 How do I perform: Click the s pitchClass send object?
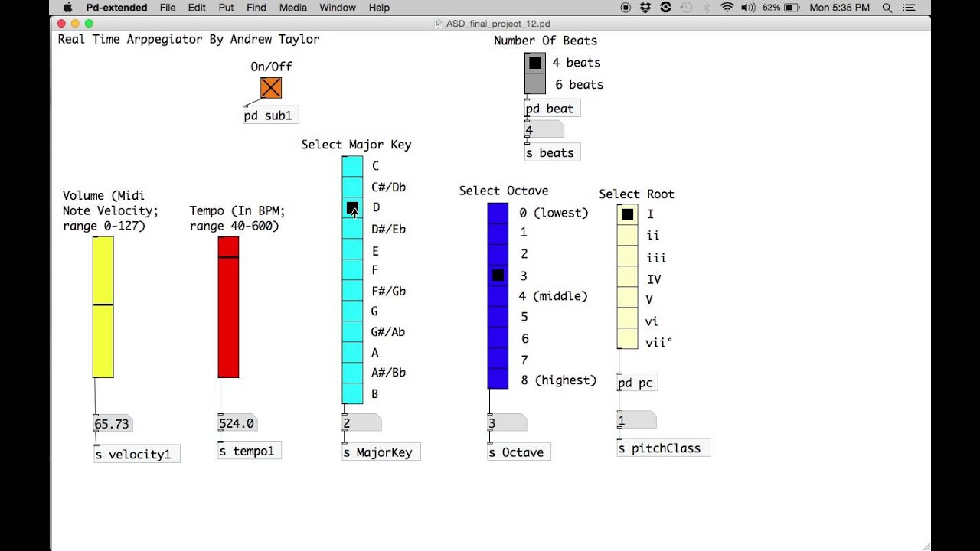pyautogui.click(x=664, y=448)
